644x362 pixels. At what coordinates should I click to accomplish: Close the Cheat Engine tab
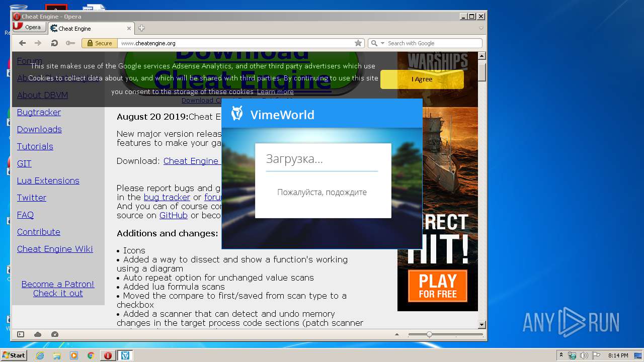pyautogui.click(x=129, y=28)
